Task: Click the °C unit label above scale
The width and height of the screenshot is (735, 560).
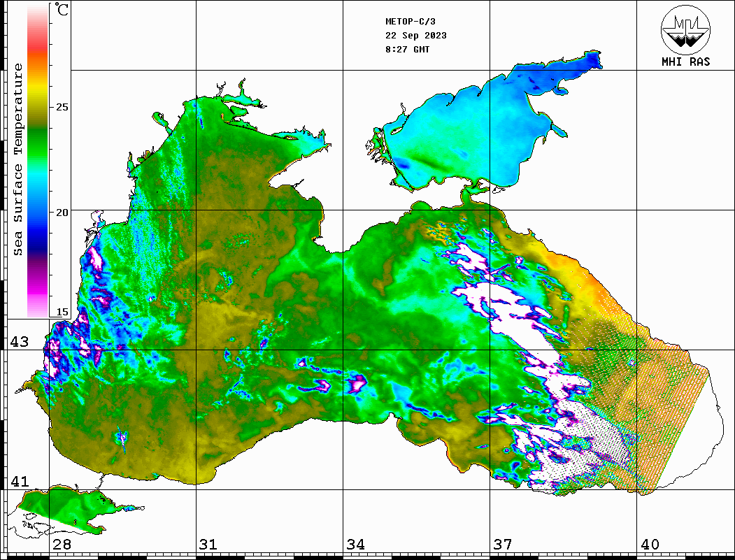Action: click(x=62, y=10)
